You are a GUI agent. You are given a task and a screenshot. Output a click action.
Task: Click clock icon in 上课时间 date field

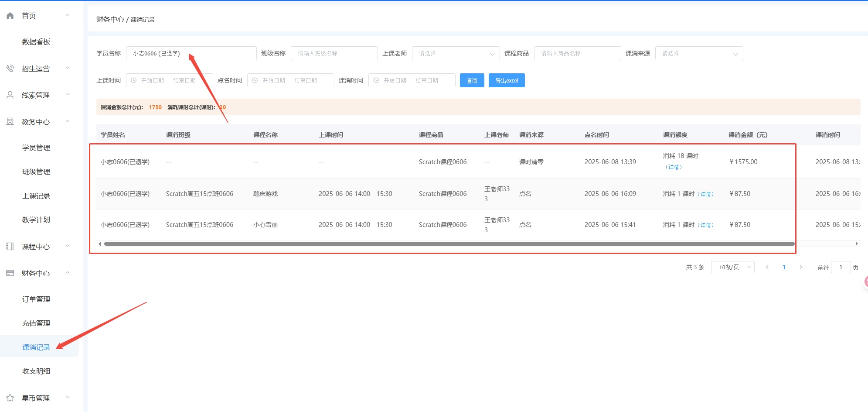tap(134, 80)
